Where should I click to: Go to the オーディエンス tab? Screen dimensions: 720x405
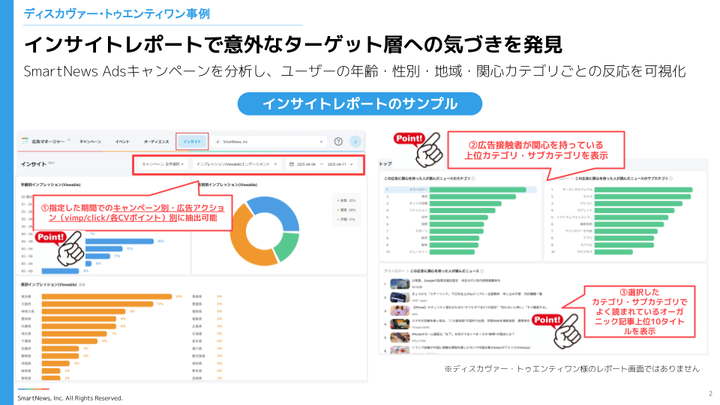click(x=156, y=142)
